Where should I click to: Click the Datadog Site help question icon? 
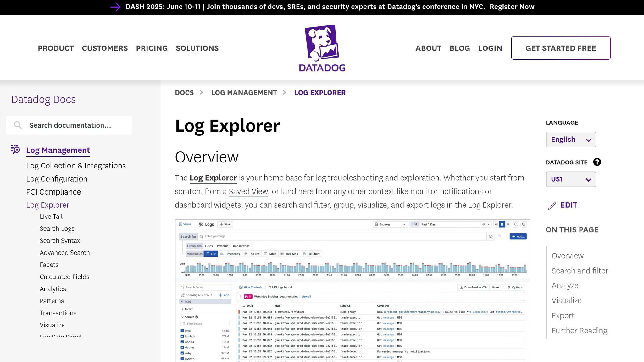coord(597,162)
